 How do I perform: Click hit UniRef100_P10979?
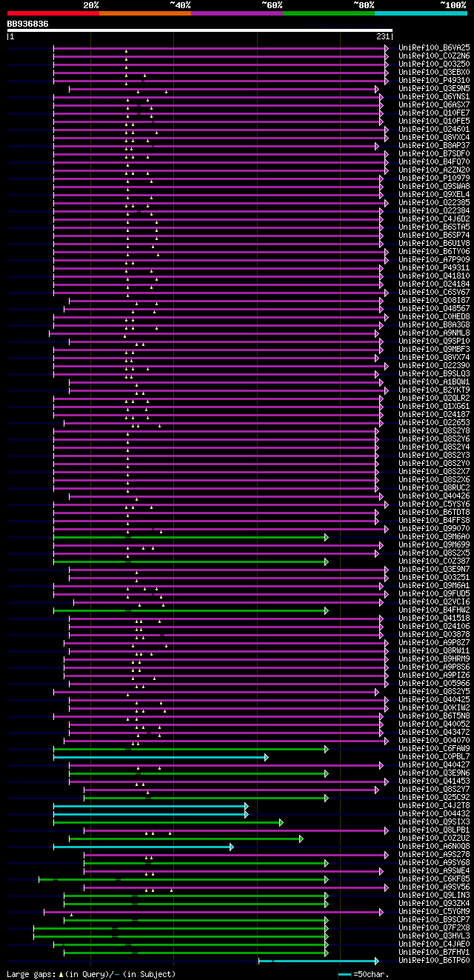pyautogui.click(x=434, y=178)
